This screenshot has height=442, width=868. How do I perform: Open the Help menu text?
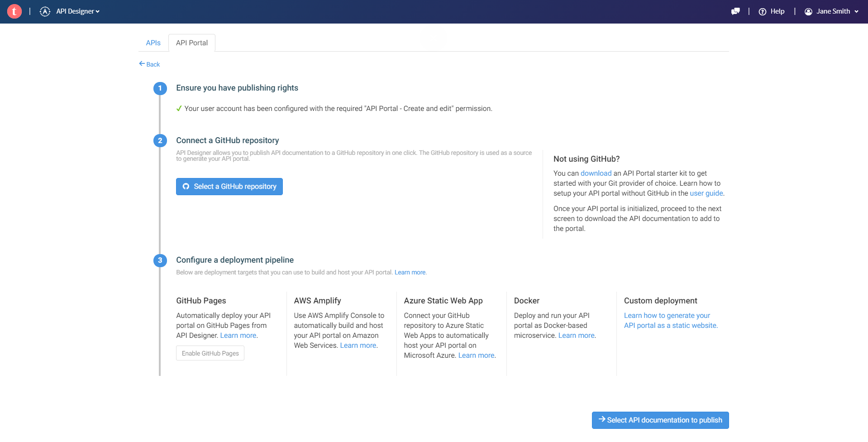point(777,11)
